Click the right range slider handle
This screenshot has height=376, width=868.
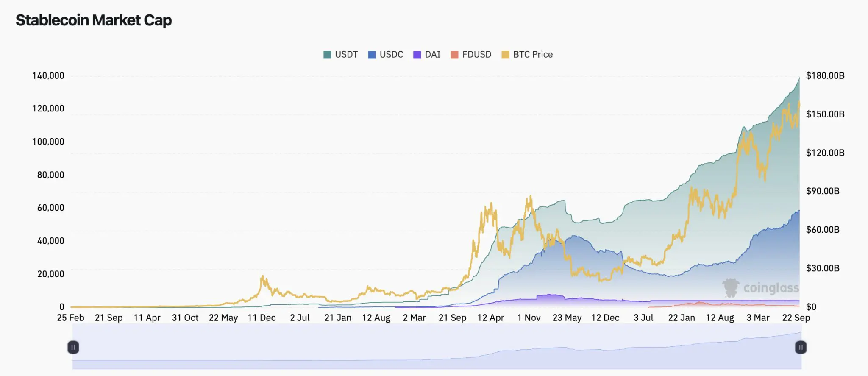pyautogui.click(x=801, y=348)
